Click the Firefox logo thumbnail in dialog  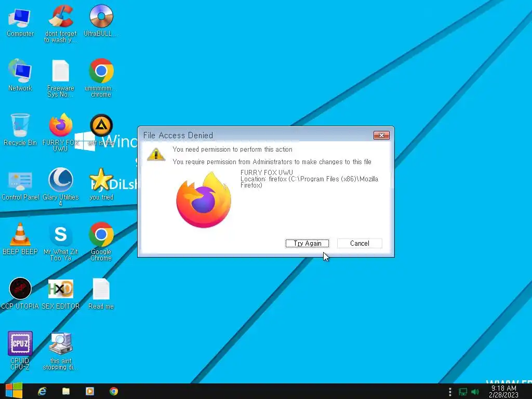pyautogui.click(x=204, y=200)
